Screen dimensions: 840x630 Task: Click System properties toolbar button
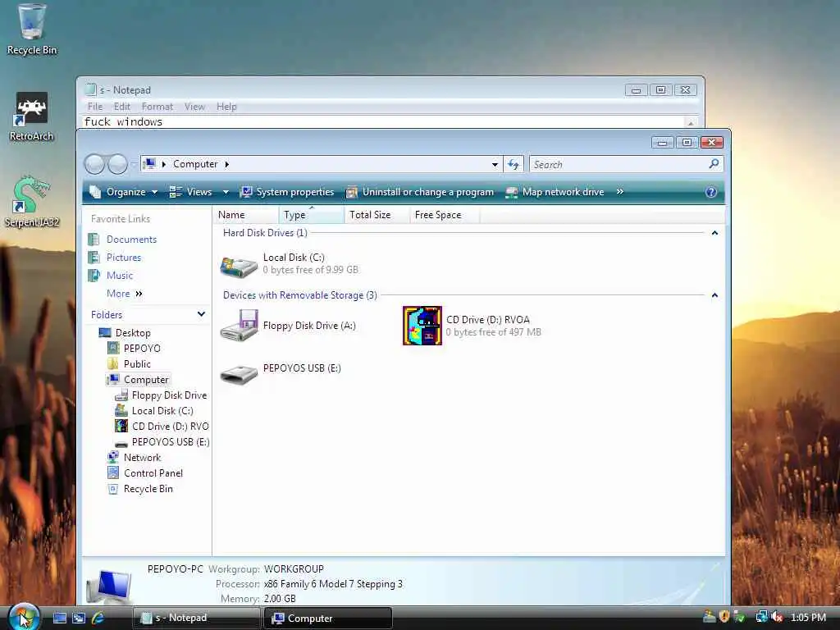pos(286,192)
